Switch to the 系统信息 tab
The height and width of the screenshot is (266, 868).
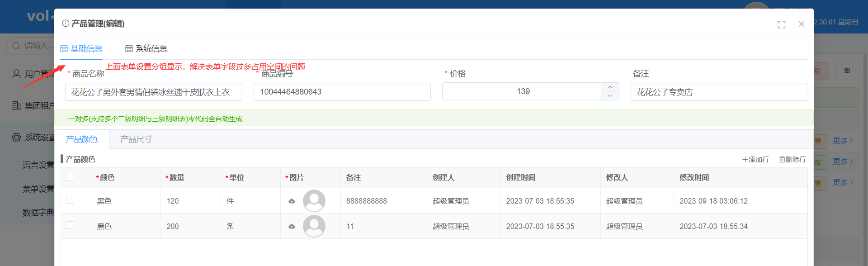(146, 49)
